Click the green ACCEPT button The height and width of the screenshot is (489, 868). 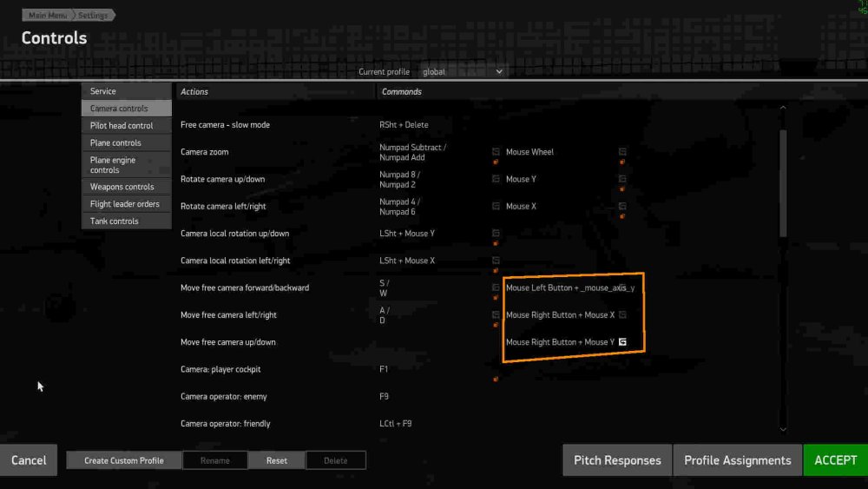pyautogui.click(x=835, y=460)
